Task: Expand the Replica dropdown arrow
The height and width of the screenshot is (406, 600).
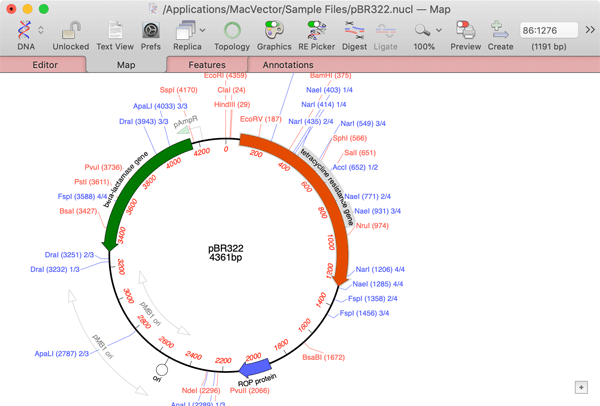Action: pyautogui.click(x=202, y=30)
